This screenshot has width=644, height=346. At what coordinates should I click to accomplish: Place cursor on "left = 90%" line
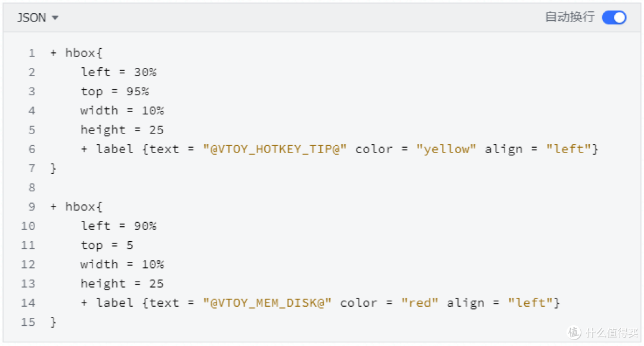(119, 226)
